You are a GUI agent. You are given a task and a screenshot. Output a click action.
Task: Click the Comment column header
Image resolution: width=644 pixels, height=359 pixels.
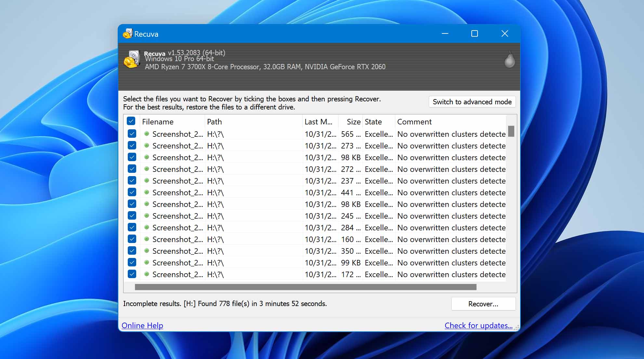click(x=451, y=122)
